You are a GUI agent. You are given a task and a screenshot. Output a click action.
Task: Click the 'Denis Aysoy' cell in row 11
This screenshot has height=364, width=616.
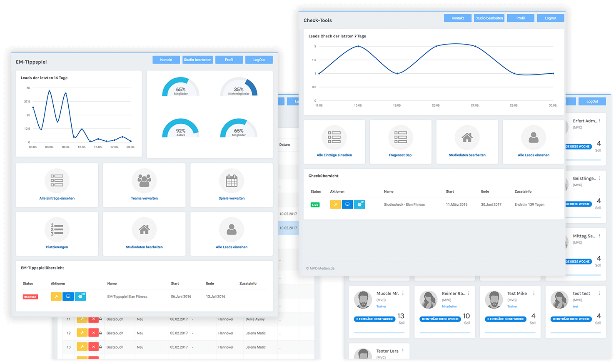pos(255,319)
